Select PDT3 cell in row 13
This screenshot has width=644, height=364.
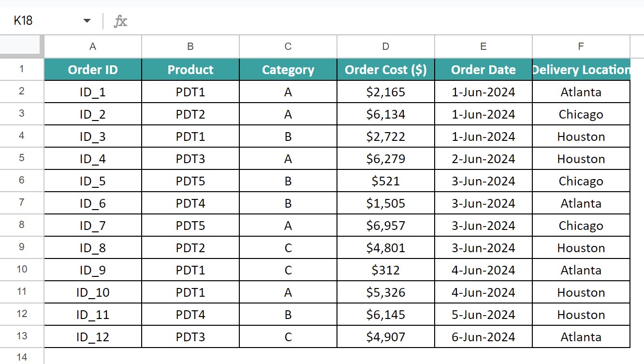[190, 337]
